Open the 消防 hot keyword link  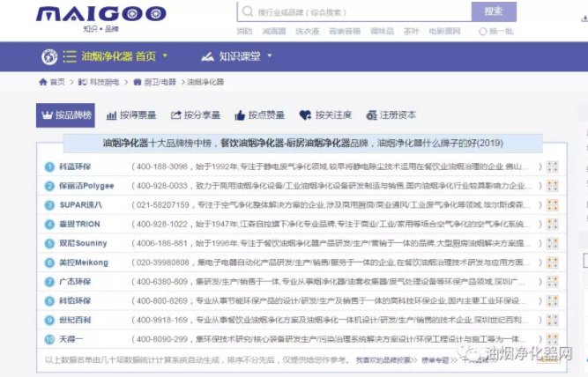244,31
